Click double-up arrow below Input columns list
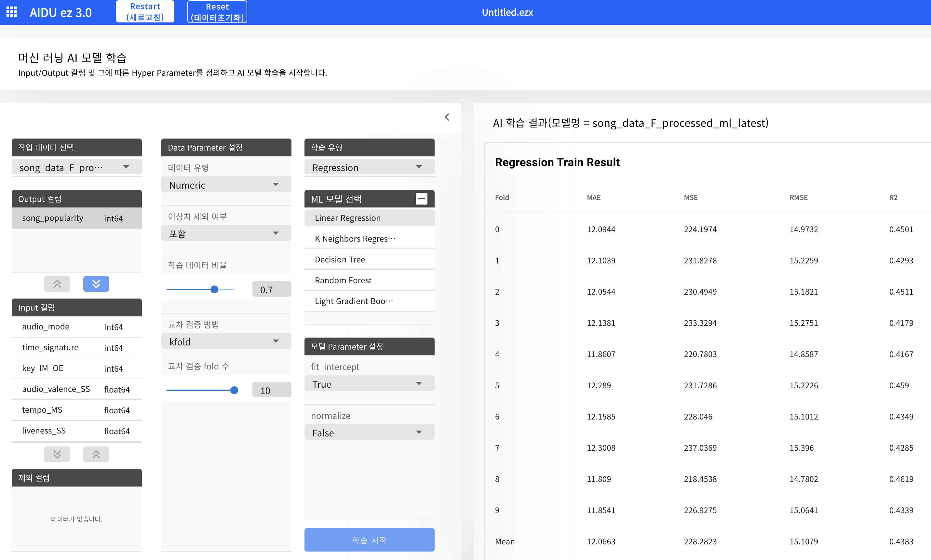The height and width of the screenshot is (560, 931). click(x=96, y=454)
